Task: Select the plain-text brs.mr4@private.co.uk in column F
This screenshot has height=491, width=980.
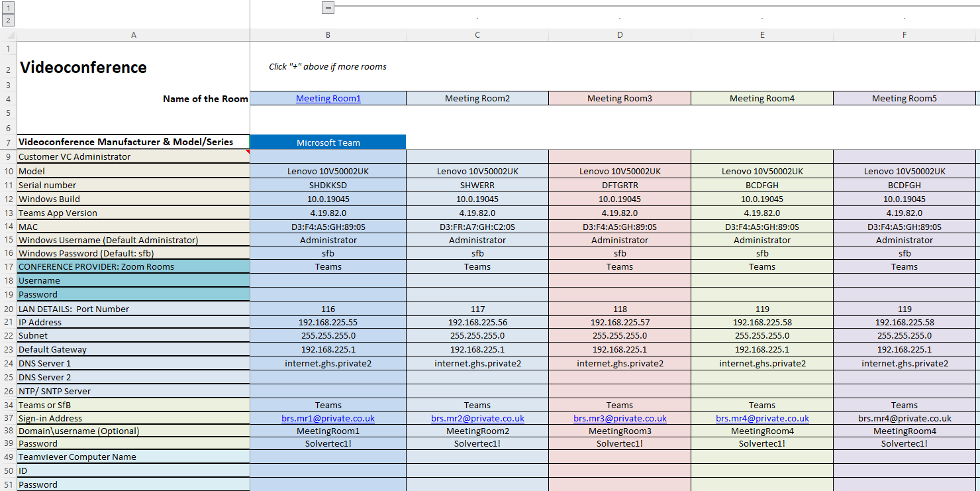Action: [905, 419]
